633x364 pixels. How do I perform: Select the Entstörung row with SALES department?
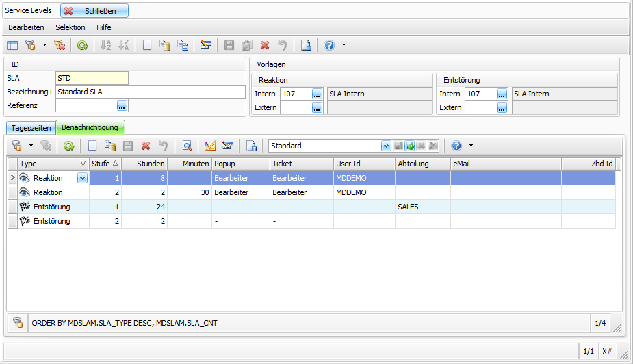274,207
